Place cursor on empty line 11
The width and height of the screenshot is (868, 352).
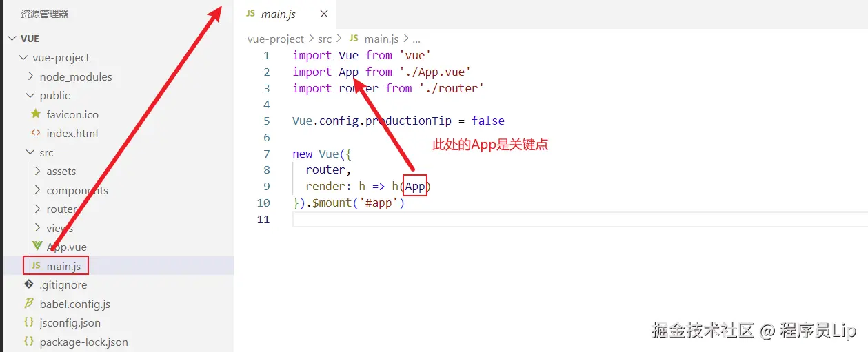point(579,220)
